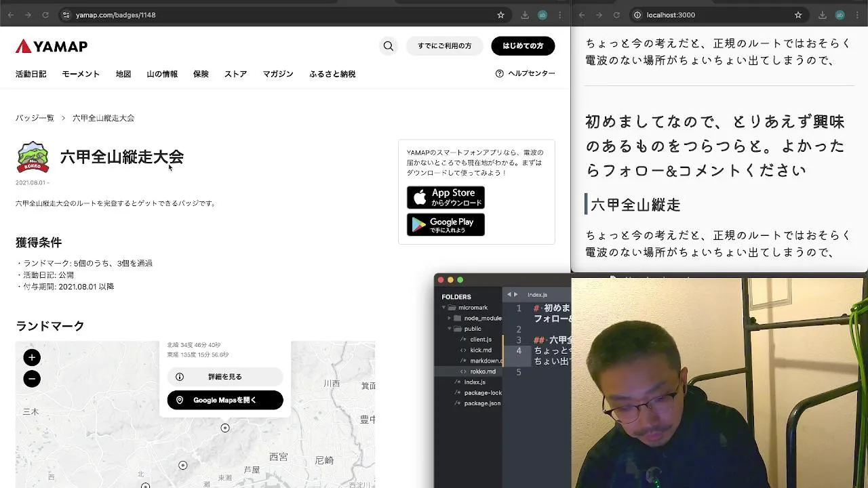Click the site info icon beside yamap.com URL
Viewport: 868px width, 488px height.
coord(66,15)
